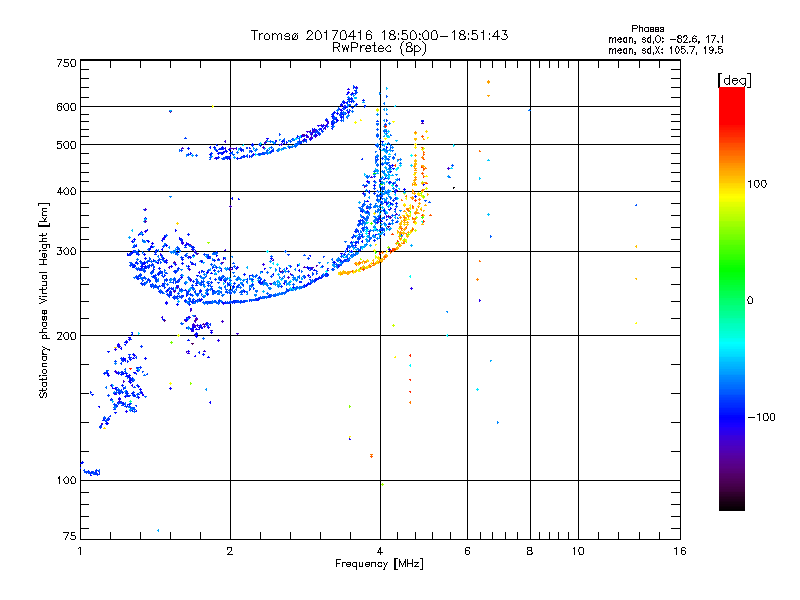Click the x-axis '16' tick label
This screenshot has width=800, height=600.
click(x=680, y=551)
